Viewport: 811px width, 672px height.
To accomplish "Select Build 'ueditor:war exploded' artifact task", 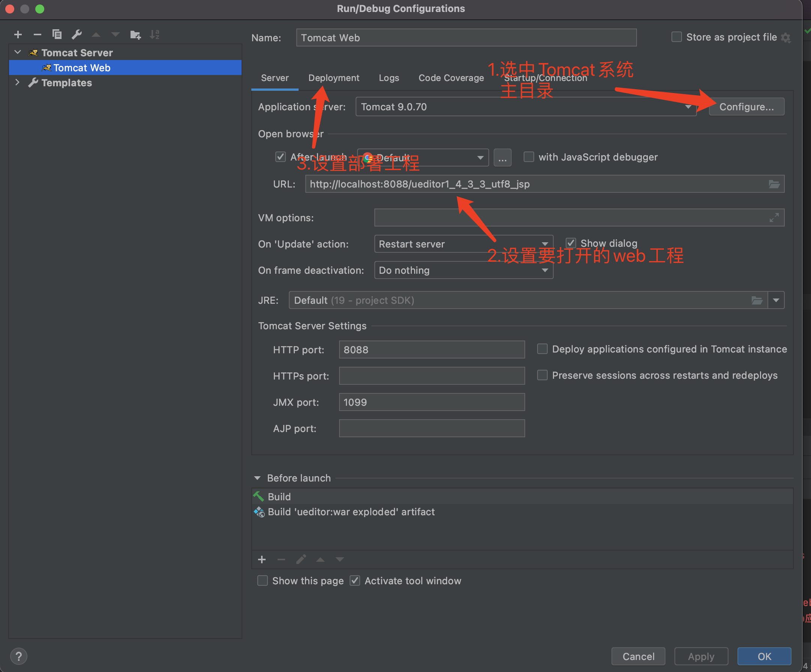I will pyautogui.click(x=522, y=512).
